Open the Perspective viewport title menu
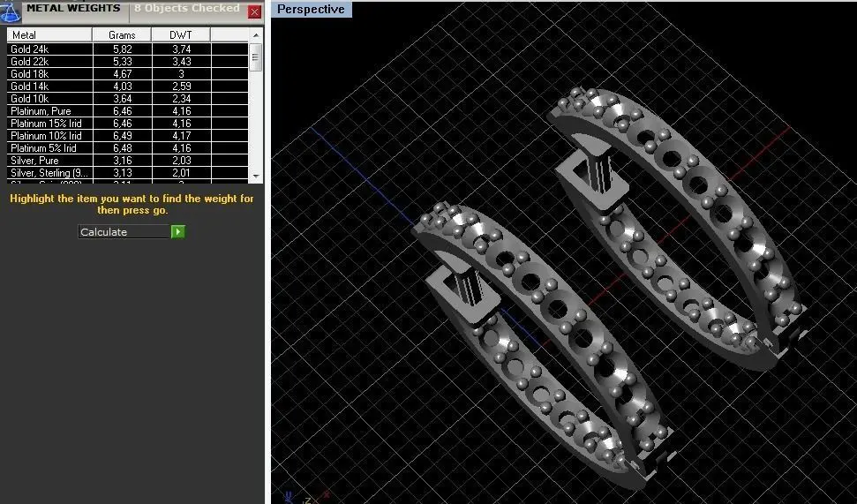The height and width of the screenshot is (504, 857). [x=311, y=10]
